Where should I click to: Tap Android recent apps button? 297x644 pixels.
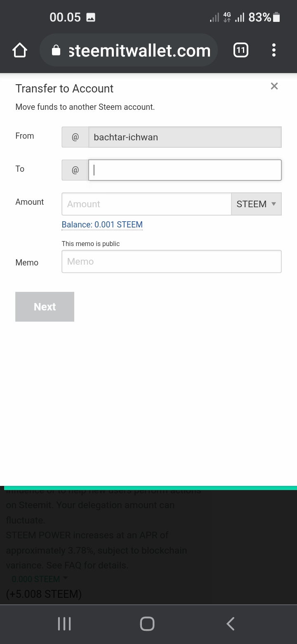(64, 623)
